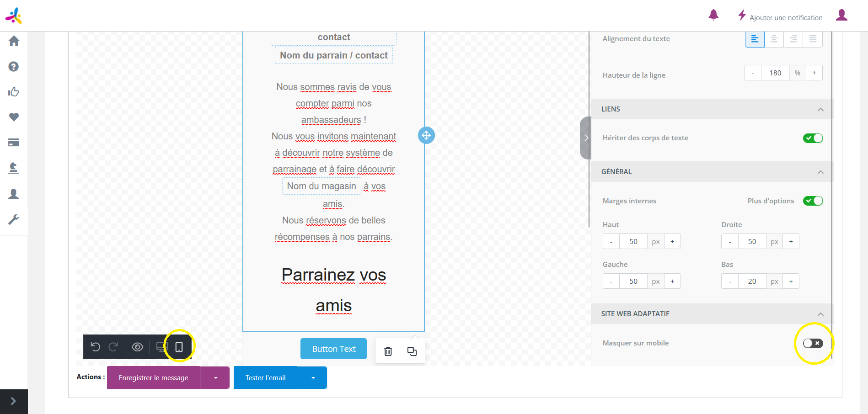This screenshot has width=868, height=414.
Task: Open the home icon in sidebar
Action: 14,41
